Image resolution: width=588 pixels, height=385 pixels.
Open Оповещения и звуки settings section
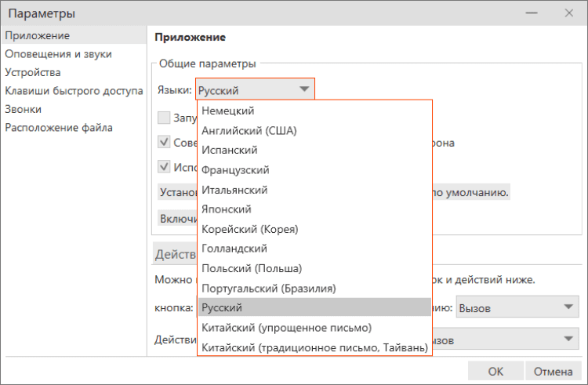[x=58, y=54]
